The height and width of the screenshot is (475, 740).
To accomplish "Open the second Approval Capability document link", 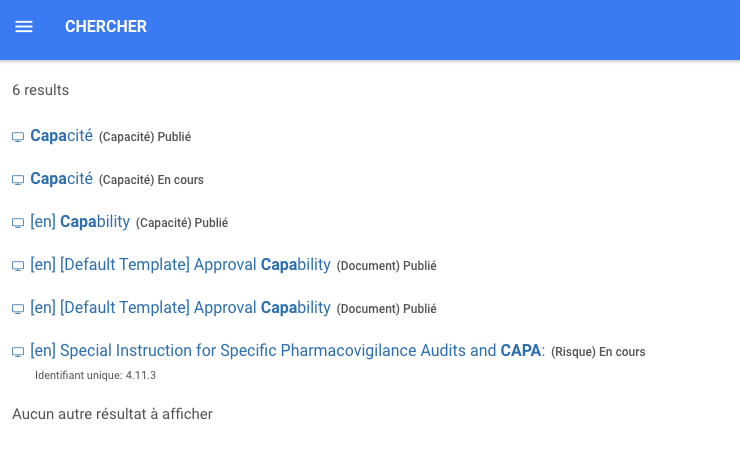I will (180, 308).
